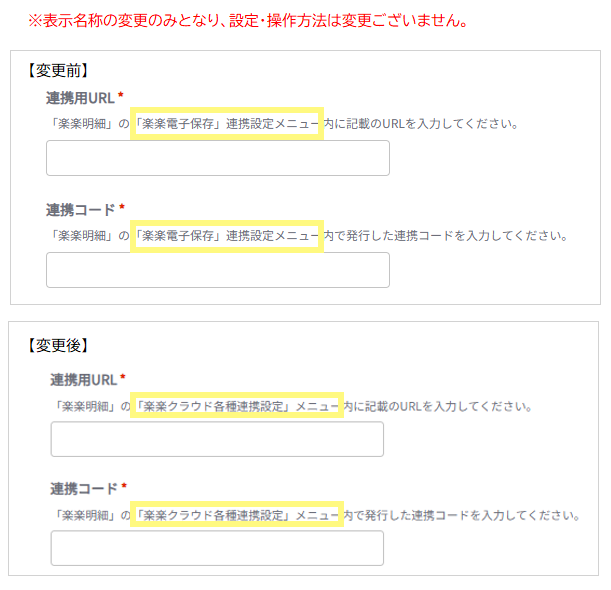This screenshot has width=611, height=590.
Task: Click the 【変更後】 section heading
Action: click(x=57, y=345)
